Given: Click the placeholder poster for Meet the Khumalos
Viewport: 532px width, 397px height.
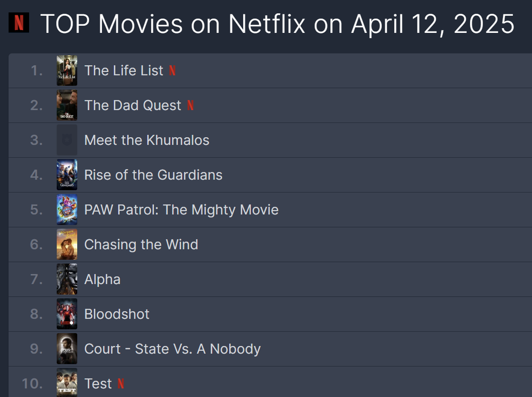Looking at the screenshot, I should [x=67, y=140].
